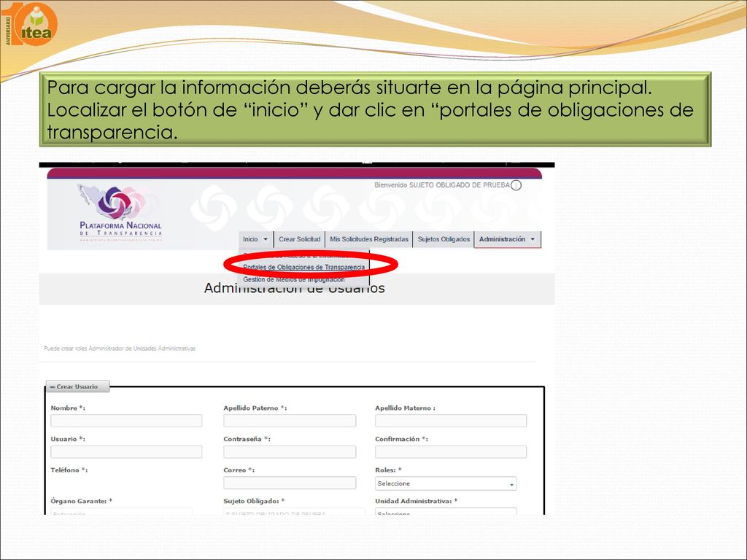Open the Inicio dropdown menu
The width and height of the screenshot is (747, 560).
click(x=255, y=239)
